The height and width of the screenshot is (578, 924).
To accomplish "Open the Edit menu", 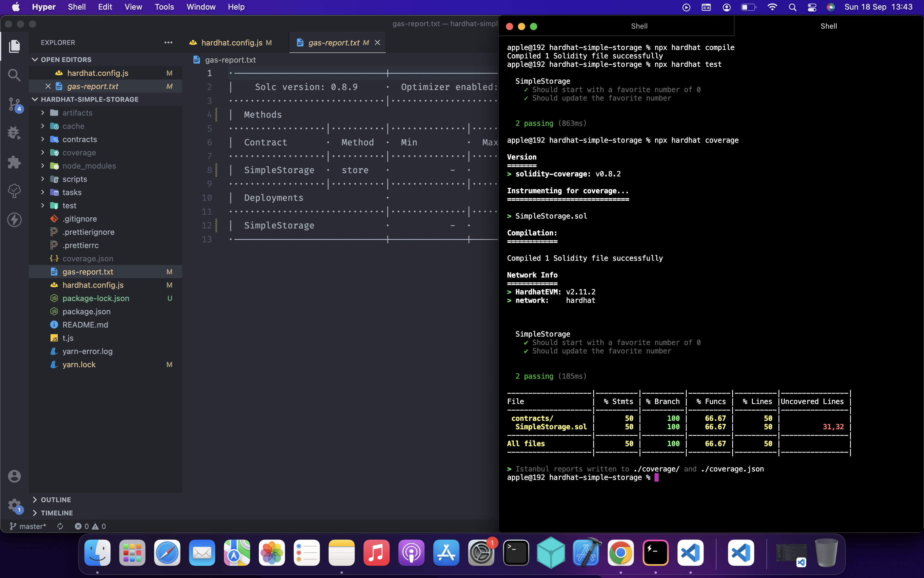I will point(105,7).
